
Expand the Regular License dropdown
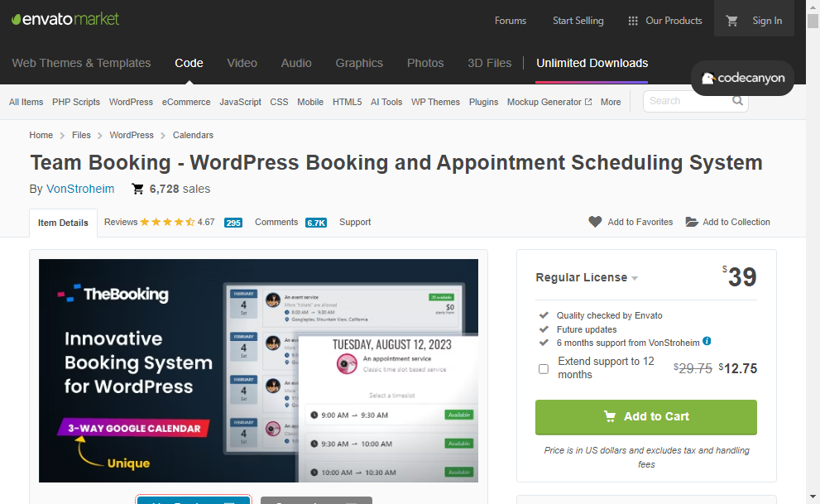tap(587, 277)
